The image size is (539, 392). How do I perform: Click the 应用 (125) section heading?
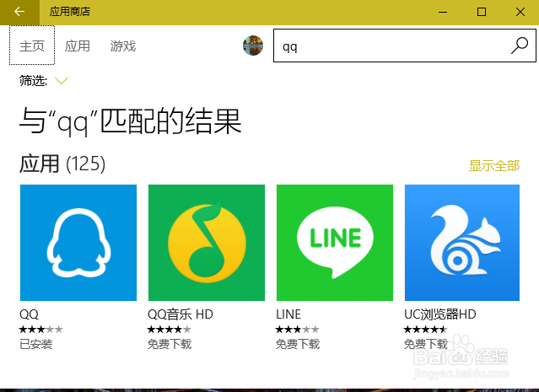(62, 164)
